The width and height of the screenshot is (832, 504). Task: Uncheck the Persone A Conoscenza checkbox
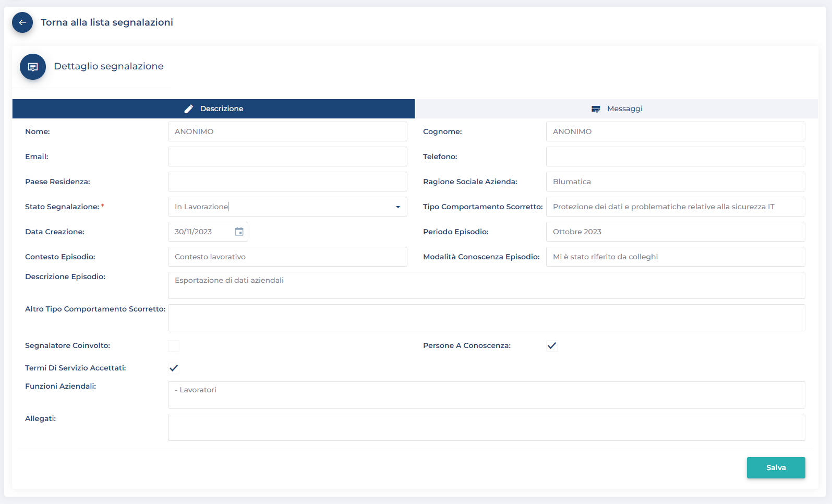552,346
